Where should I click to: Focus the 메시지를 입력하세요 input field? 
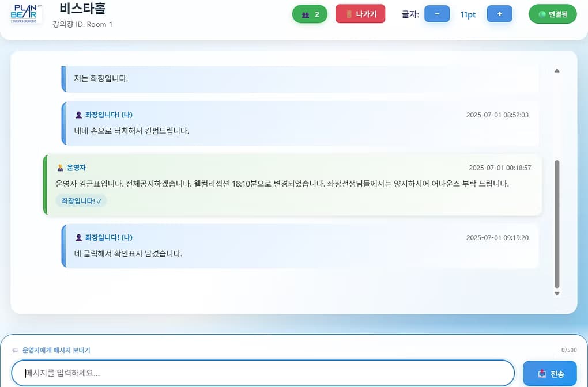coord(263,373)
